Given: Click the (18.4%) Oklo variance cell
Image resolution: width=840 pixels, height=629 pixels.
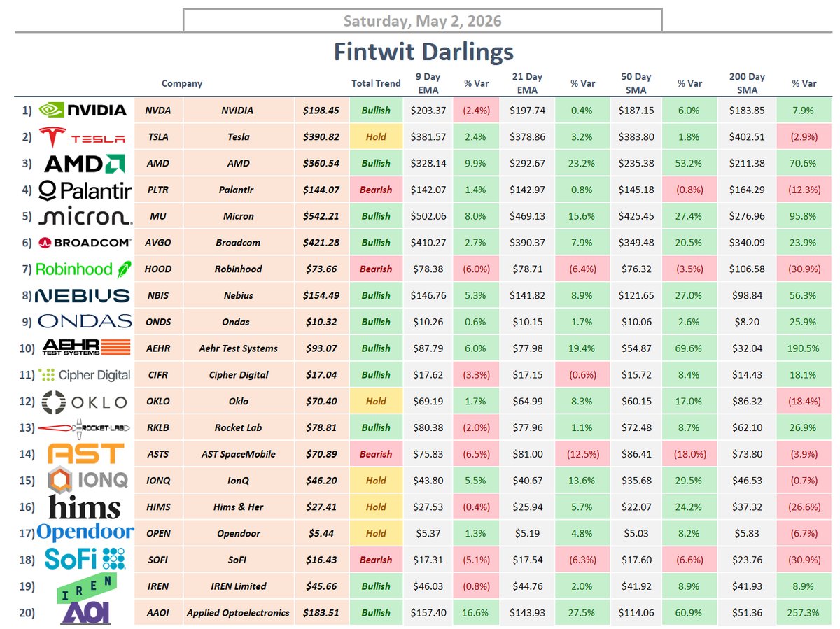Looking at the screenshot, I should pos(804,401).
